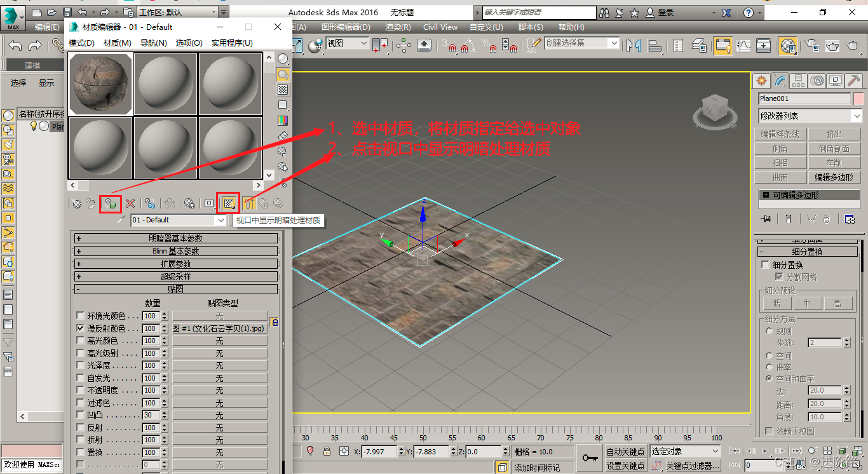
Task: Open Navigation menu in material editor
Action: point(153,43)
